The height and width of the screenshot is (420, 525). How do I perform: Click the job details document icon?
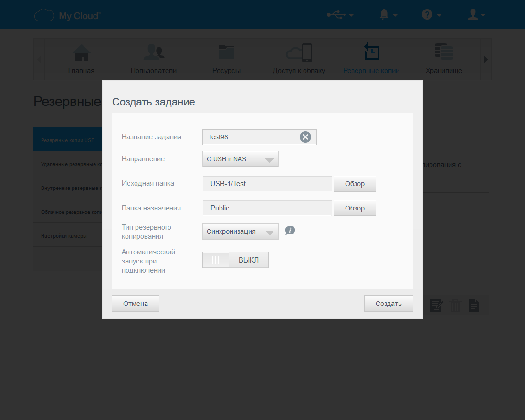pyautogui.click(x=474, y=305)
